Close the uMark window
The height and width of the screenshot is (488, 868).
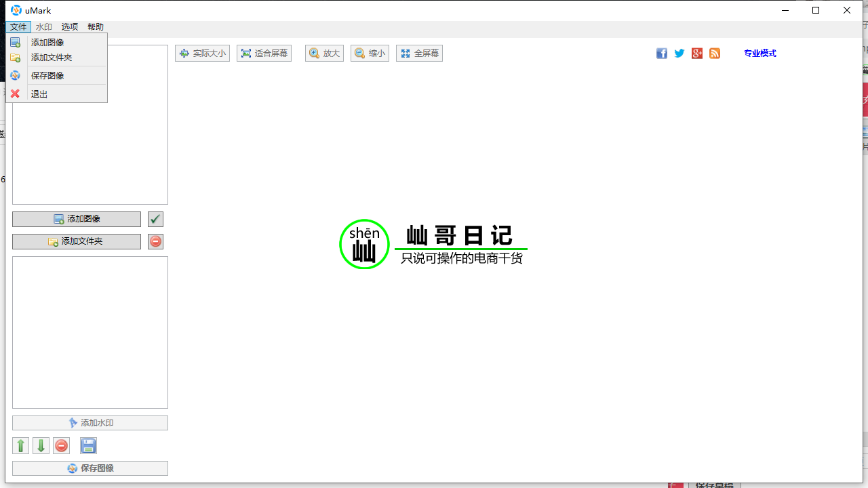(x=848, y=10)
